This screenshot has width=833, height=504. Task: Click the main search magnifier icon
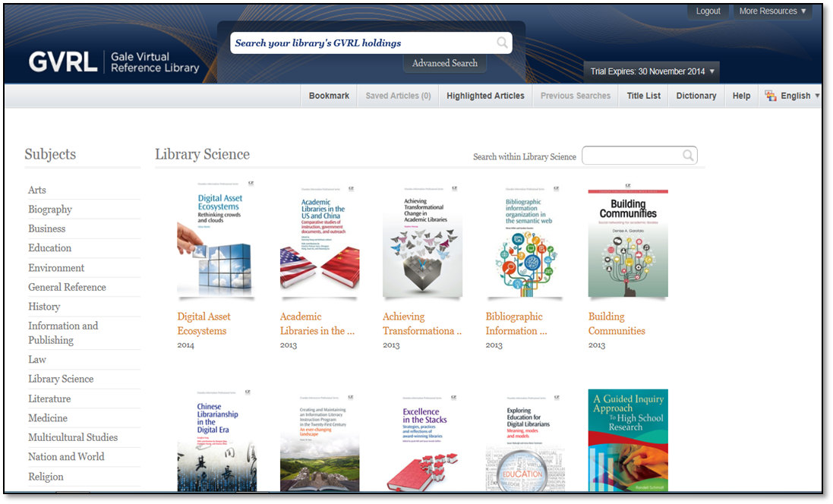[502, 43]
